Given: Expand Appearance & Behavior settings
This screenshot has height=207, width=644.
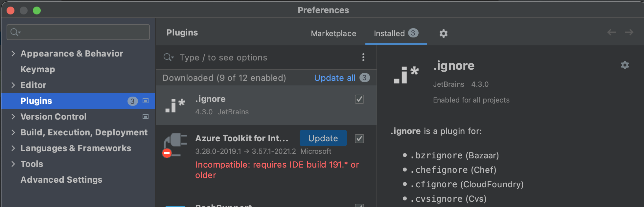Looking at the screenshot, I should coord(13,54).
